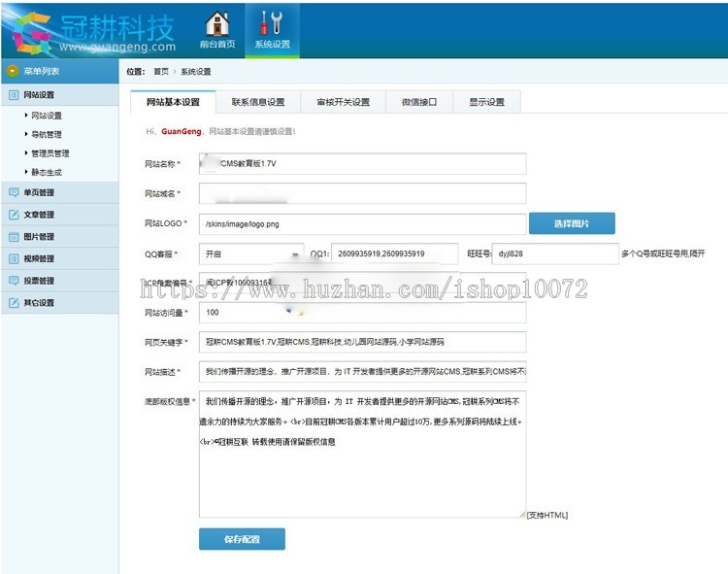Expand the 文章管理 sidebar section
Viewport: 728px width, 574px height.
60,215
